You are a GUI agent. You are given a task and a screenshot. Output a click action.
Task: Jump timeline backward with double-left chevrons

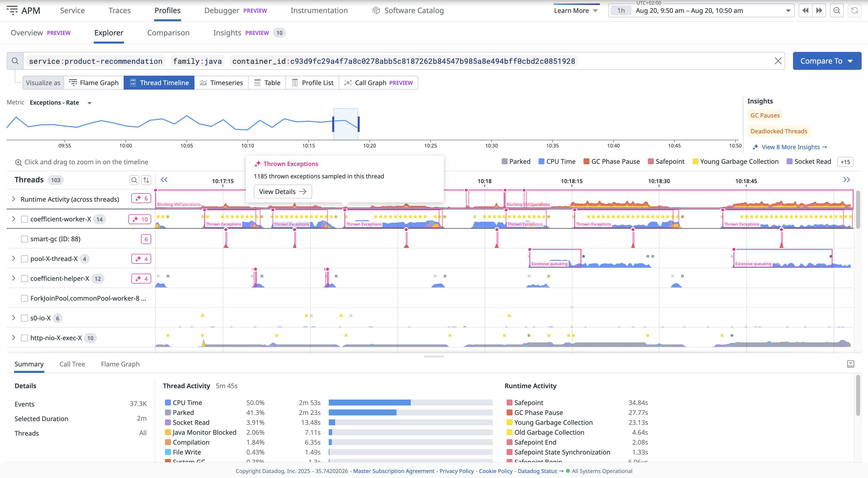point(164,180)
